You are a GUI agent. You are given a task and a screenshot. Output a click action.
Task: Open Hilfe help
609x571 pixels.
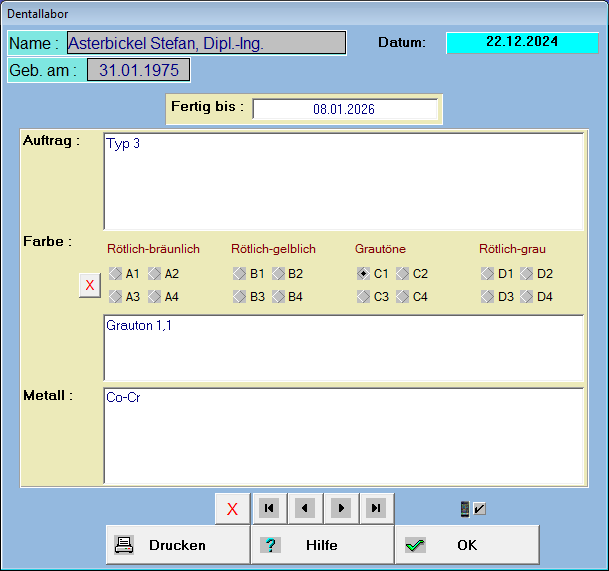click(x=321, y=545)
